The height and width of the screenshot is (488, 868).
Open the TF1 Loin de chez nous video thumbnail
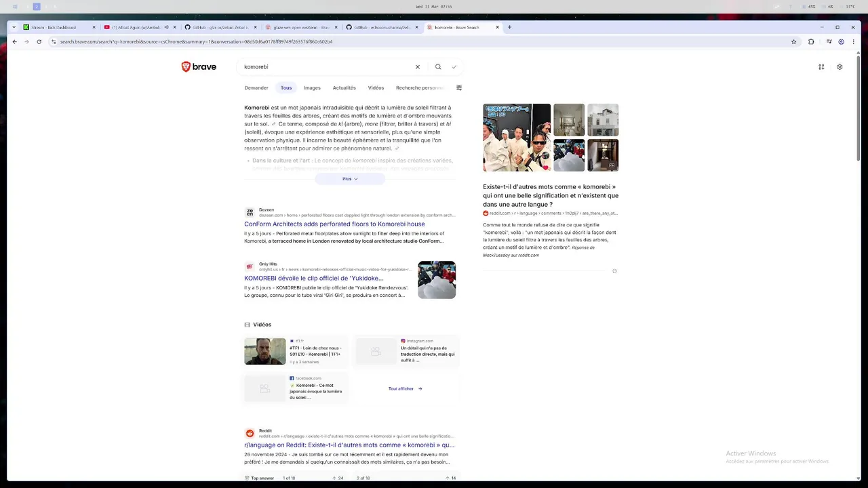point(265,352)
